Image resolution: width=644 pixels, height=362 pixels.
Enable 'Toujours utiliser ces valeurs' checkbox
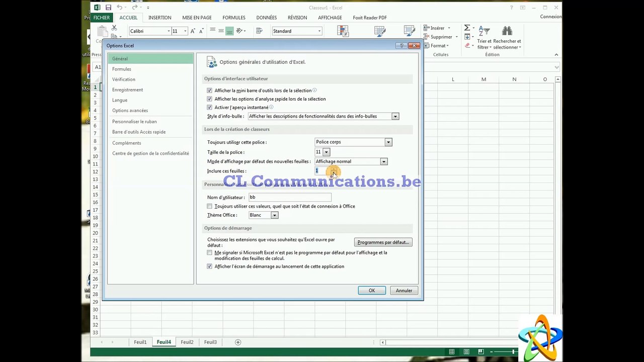point(209,206)
